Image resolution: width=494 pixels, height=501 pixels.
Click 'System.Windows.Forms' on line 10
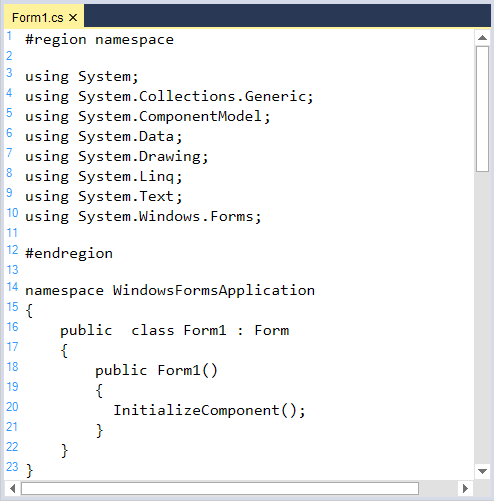click(x=166, y=216)
